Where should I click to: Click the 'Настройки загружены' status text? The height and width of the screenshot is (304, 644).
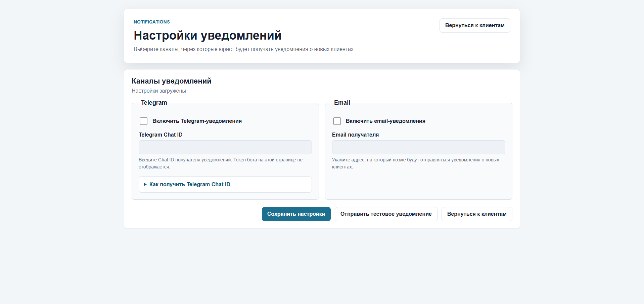click(x=159, y=91)
